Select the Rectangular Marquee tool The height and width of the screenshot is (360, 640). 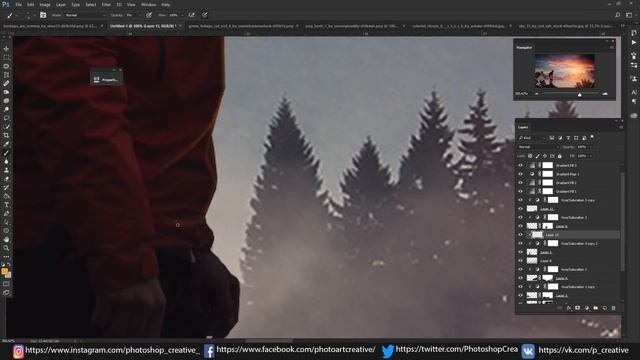click(6, 57)
